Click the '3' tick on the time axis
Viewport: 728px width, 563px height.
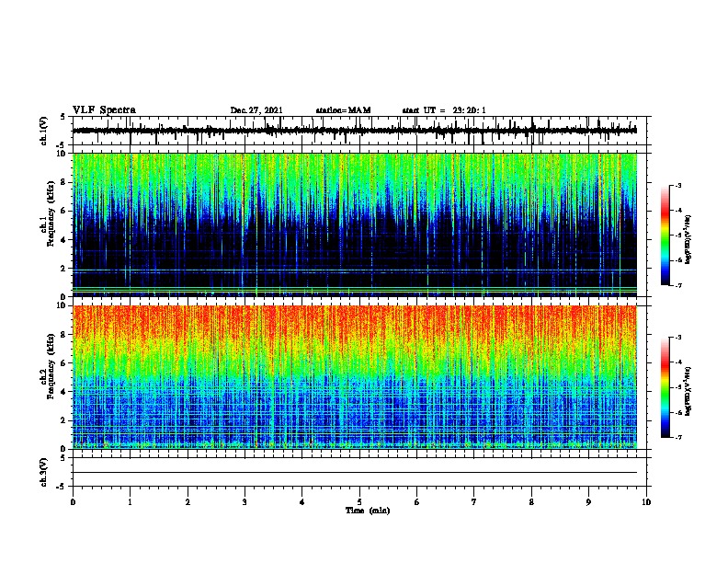[245, 501]
